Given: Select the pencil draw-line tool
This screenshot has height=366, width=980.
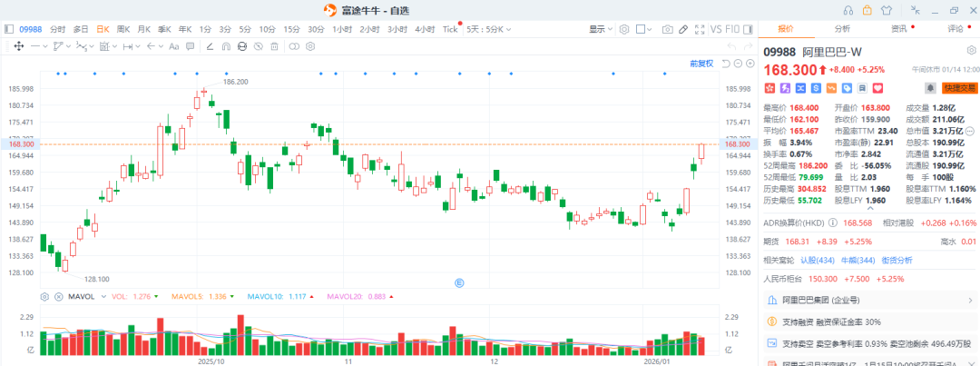Looking at the screenshot, I should tap(210, 45).
